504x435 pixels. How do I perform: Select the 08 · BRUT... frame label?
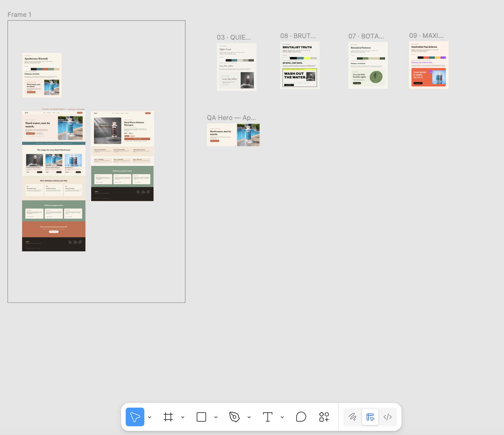298,36
